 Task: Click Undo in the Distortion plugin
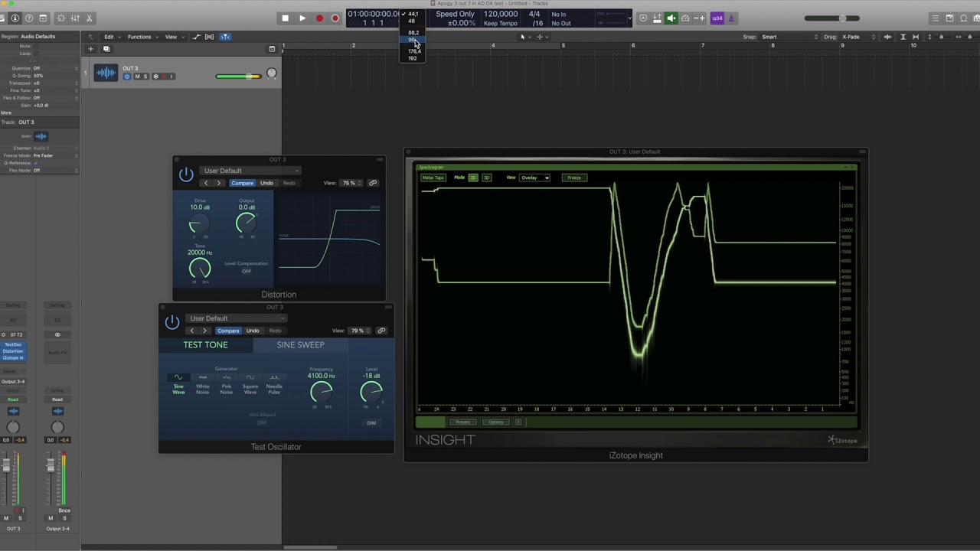[x=266, y=183]
